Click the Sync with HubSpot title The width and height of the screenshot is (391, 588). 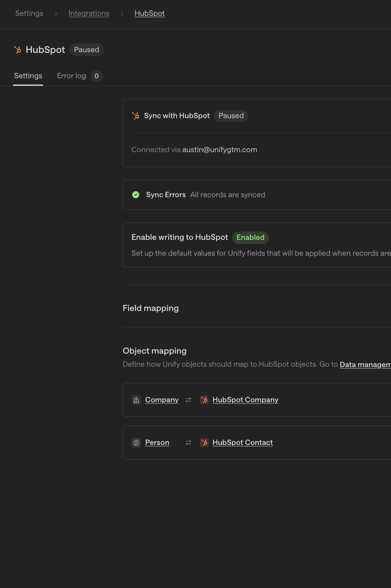[x=177, y=116]
